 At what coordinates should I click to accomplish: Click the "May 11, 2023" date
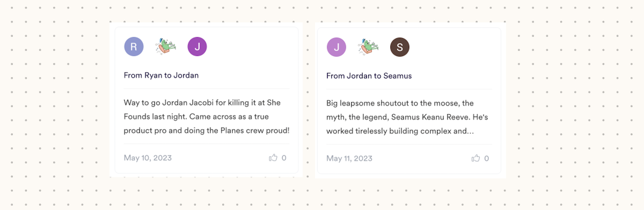pyautogui.click(x=349, y=158)
